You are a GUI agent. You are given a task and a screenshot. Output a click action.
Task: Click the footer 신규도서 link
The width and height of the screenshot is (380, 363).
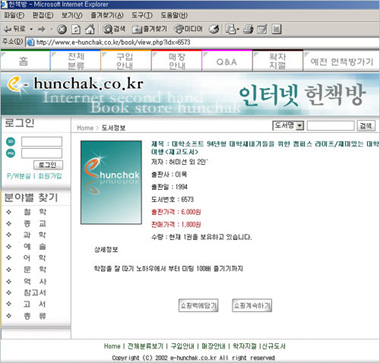[274, 346]
